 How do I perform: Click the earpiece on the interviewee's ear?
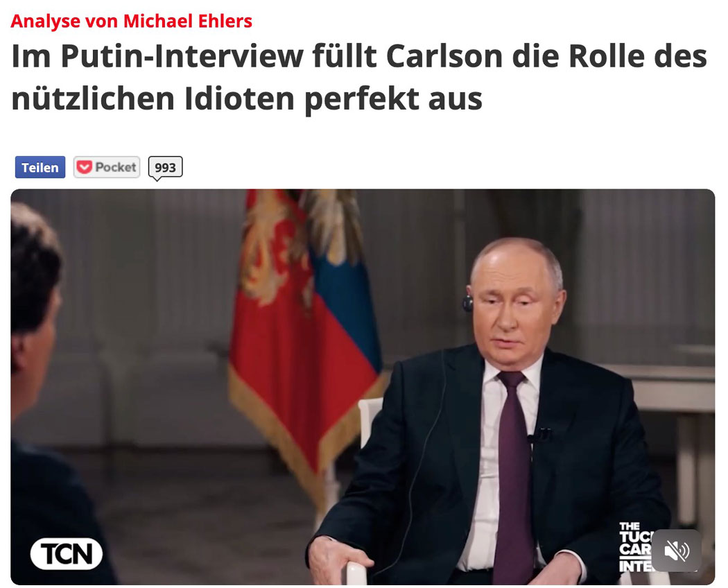[467, 303]
